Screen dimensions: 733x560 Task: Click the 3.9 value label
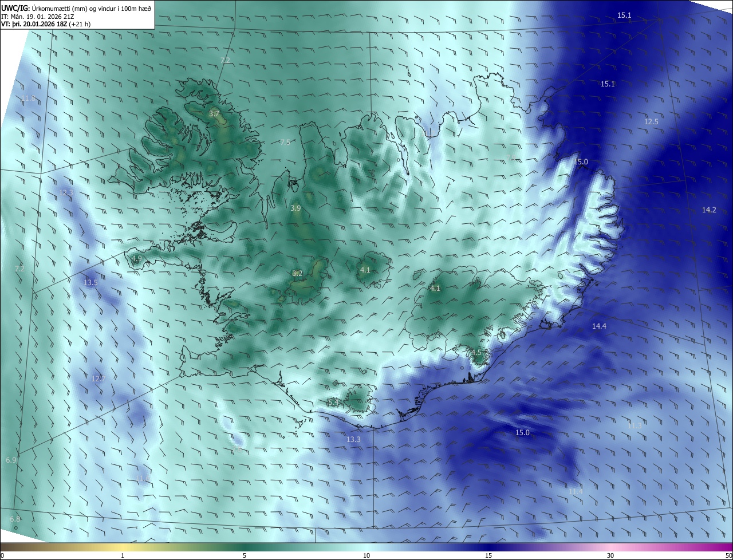pos(295,208)
